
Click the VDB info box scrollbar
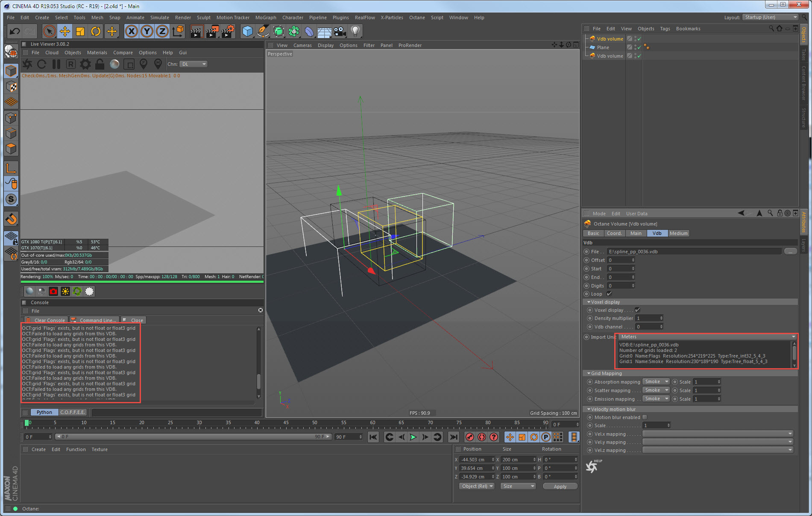coord(794,354)
